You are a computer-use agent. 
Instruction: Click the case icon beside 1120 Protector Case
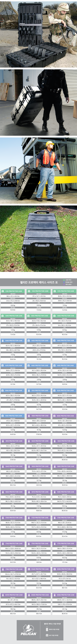(3, 291)
